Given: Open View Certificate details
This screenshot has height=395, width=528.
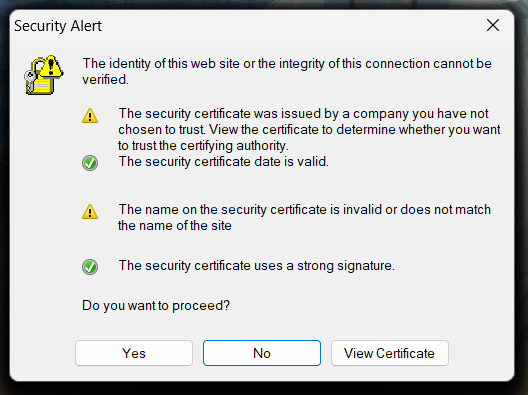Looking at the screenshot, I should [390, 353].
